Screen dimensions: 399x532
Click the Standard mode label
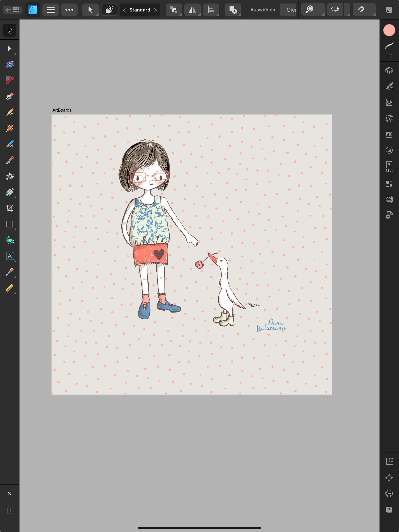[140, 10]
